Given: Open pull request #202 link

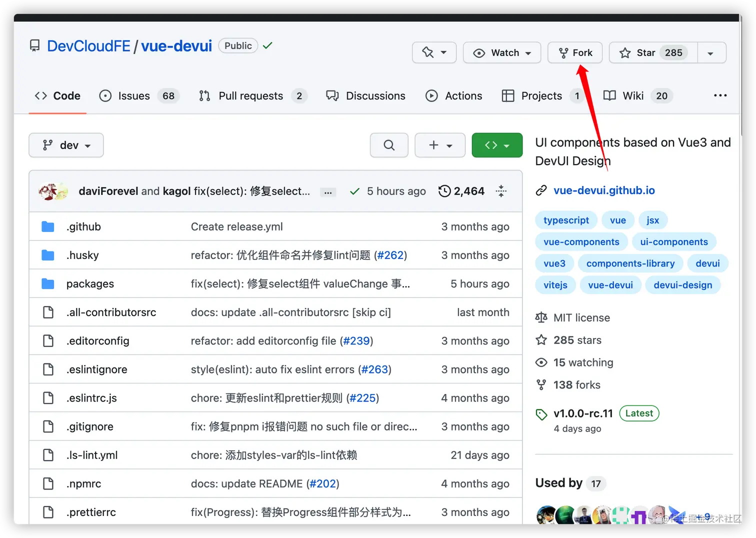Looking at the screenshot, I should [x=322, y=483].
